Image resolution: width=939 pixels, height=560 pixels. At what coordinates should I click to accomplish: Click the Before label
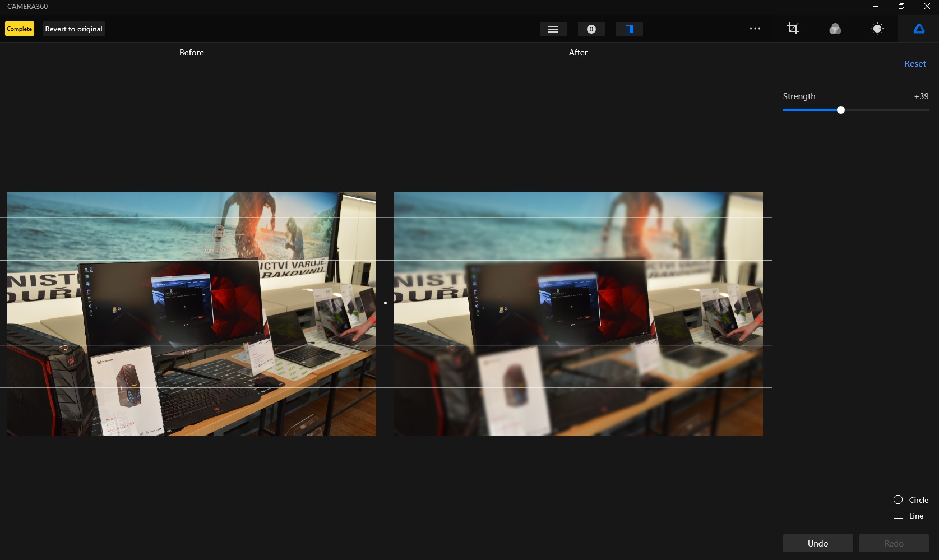(192, 53)
